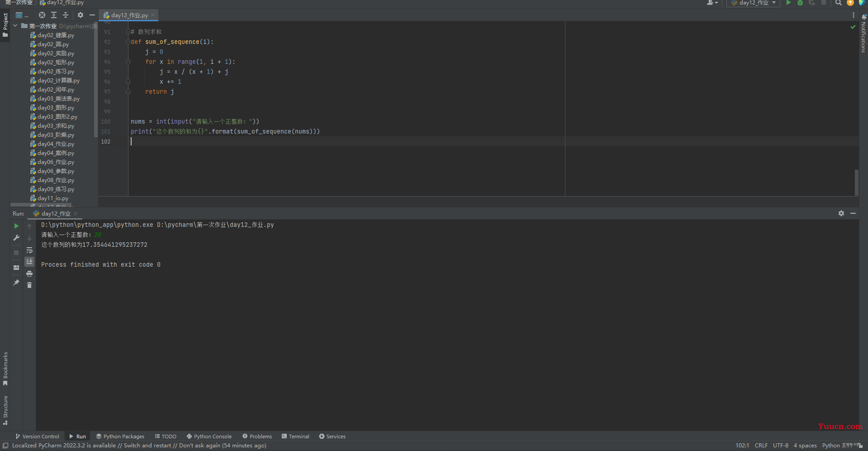The image size is (868, 451).
Task: Open the user account dropdown in toolbar
Action: (x=712, y=3)
